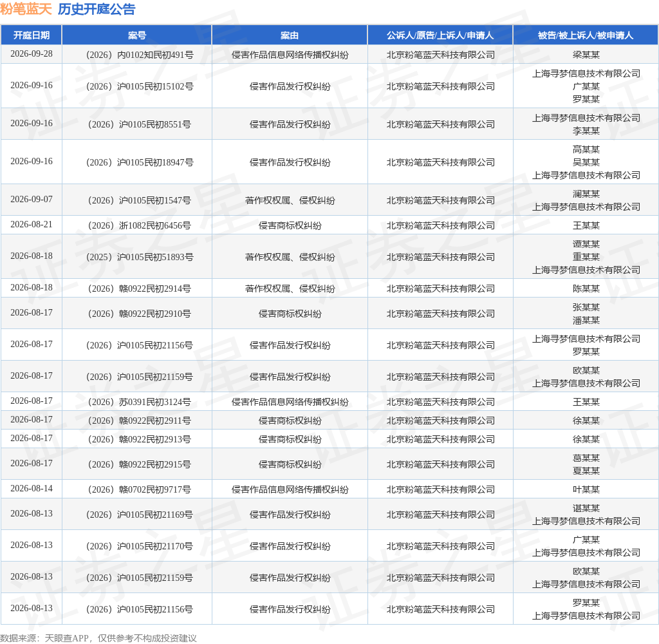Image resolution: width=659 pixels, height=644 pixels.
Task: Click the 案由 column header
Action: coord(290,35)
